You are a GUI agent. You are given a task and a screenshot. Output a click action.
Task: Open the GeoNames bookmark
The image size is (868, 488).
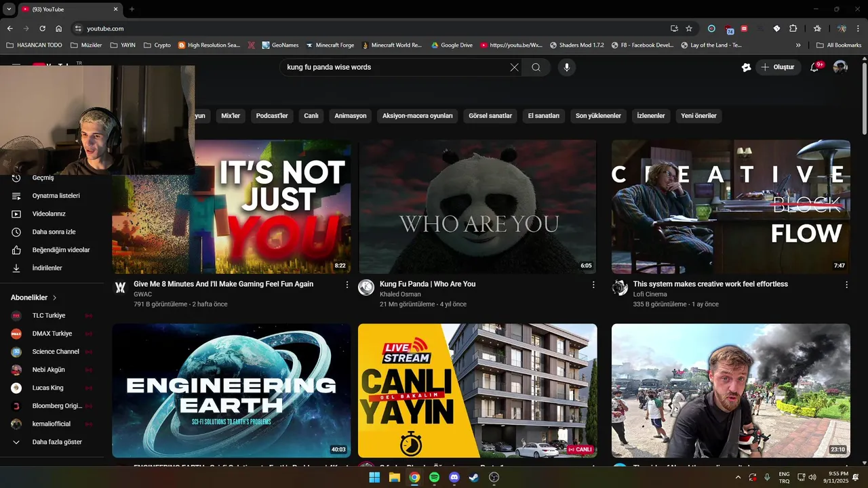point(279,45)
